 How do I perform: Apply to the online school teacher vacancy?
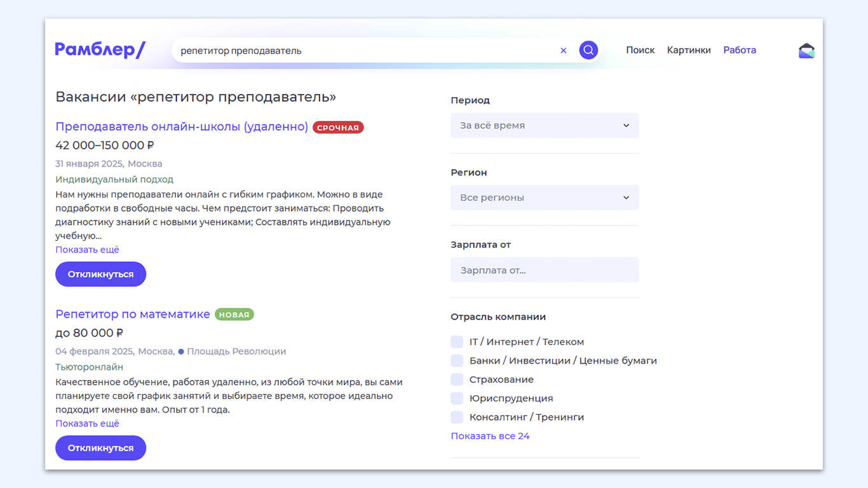[100, 274]
